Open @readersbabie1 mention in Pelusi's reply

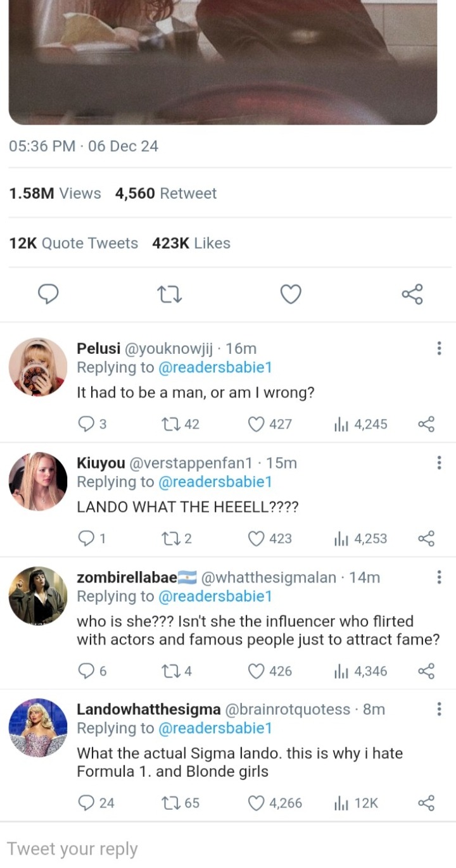[x=214, y=367]
